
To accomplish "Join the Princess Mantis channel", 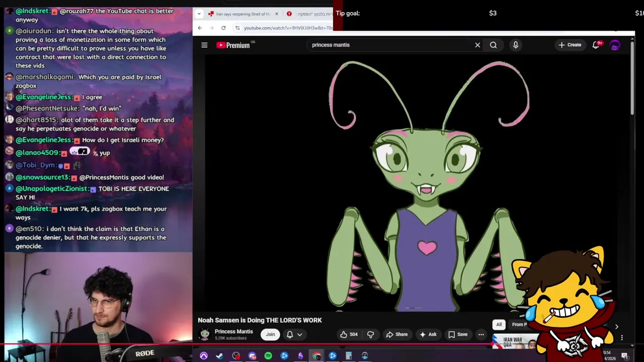I will click(270, 334).
